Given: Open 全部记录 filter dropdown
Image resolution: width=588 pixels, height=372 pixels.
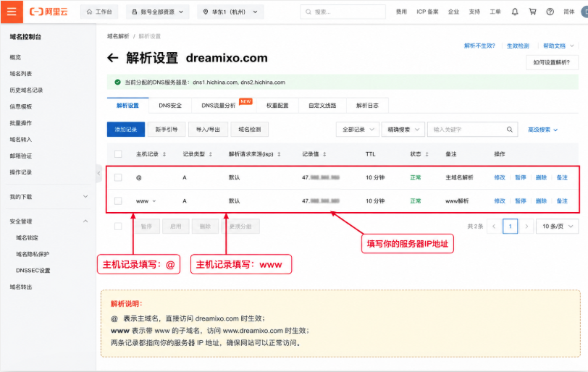Looking at the screenshot, I should pyautogui.click(x=358, y=130).
